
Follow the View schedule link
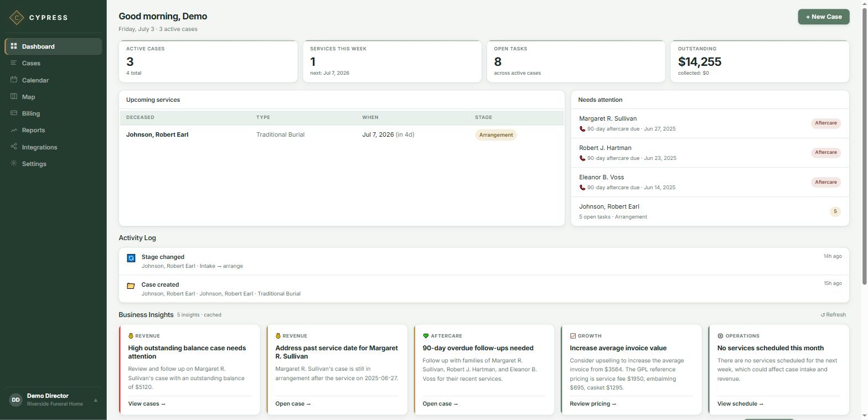point(740,403)
